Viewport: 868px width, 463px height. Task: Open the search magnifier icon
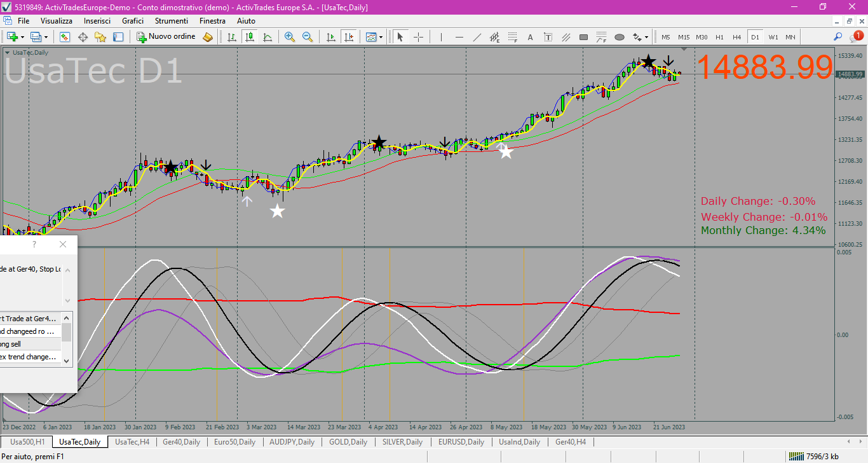838,37
